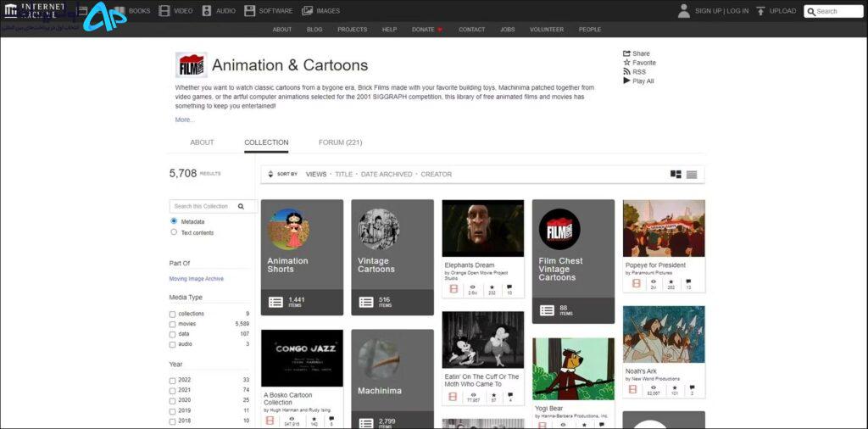Viewport: 868px width, 429px height.
Task: Sort results by Title
Action: (344, 175)
